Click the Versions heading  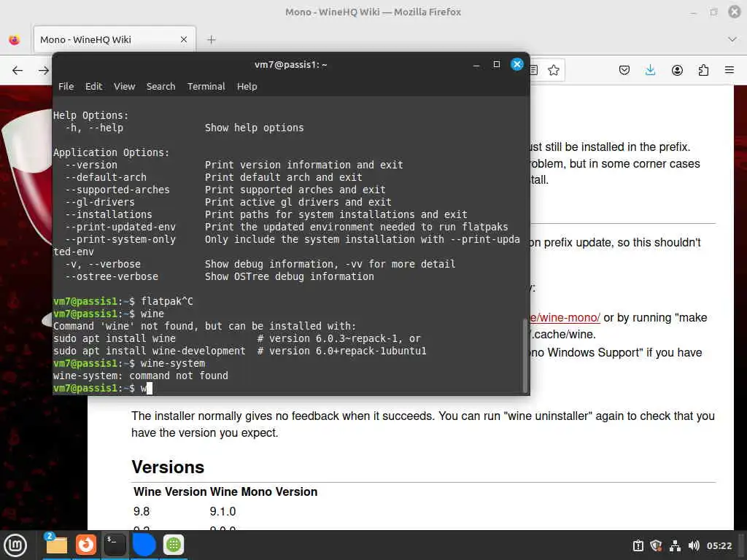point(168,467)
